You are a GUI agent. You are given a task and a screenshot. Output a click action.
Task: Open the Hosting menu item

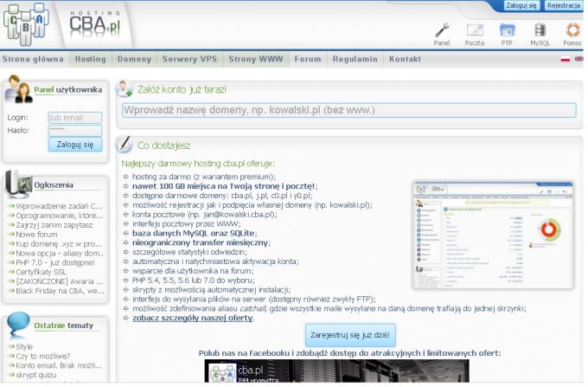(x=91, y=59)
